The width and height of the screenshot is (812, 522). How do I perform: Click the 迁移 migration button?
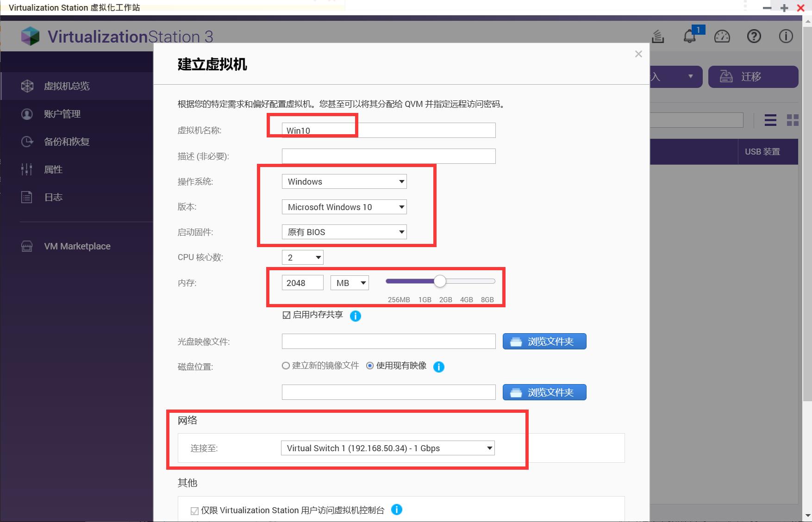click(753, 77)
